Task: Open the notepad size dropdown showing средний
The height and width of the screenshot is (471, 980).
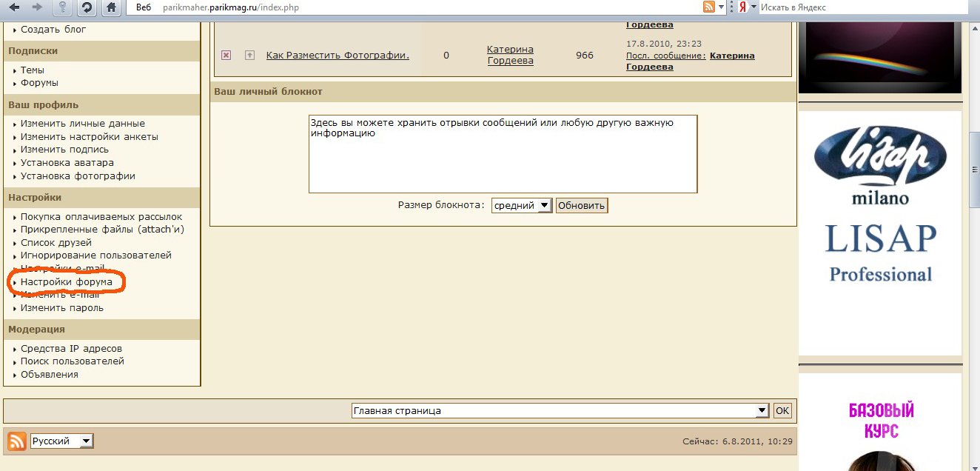Action: point(522,205)
